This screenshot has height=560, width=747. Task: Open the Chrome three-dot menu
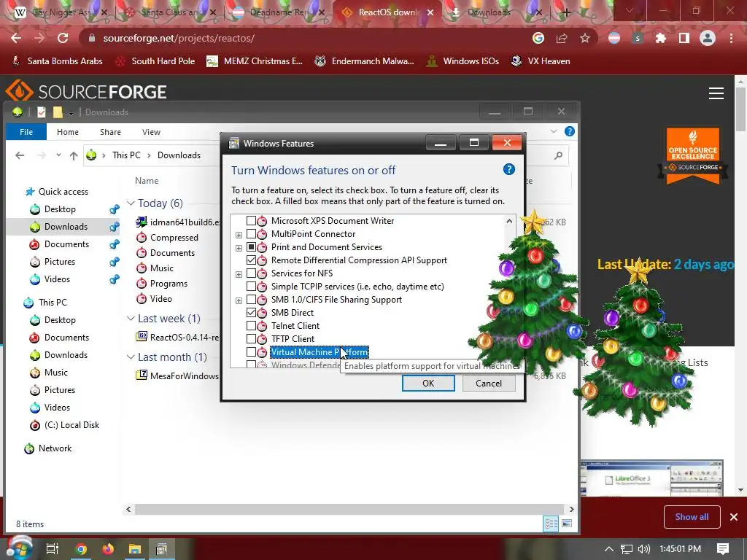[x=731, y=38]
